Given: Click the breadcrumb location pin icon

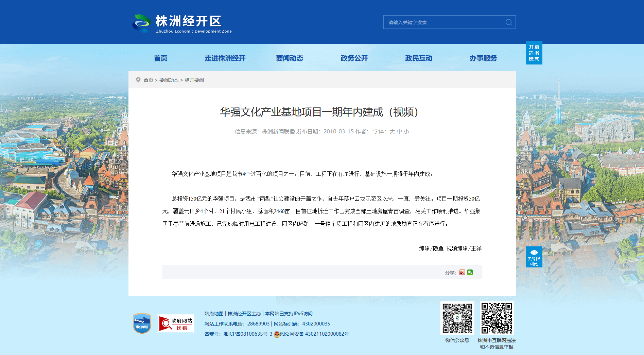Looking at the screenshot, I should tap(138, 80).
